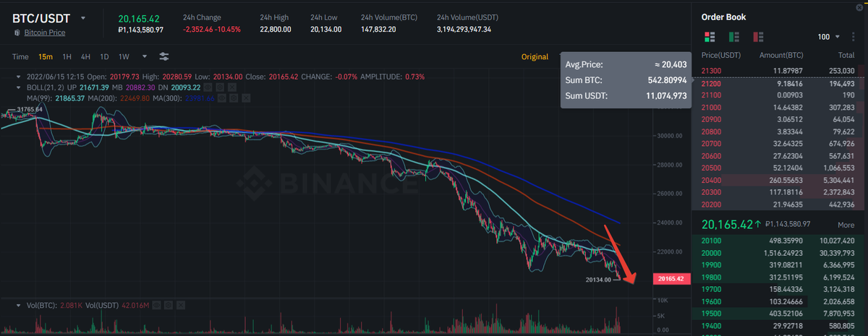
Task: Switch chart interval to 4H
Action: (x=85, y=56)
